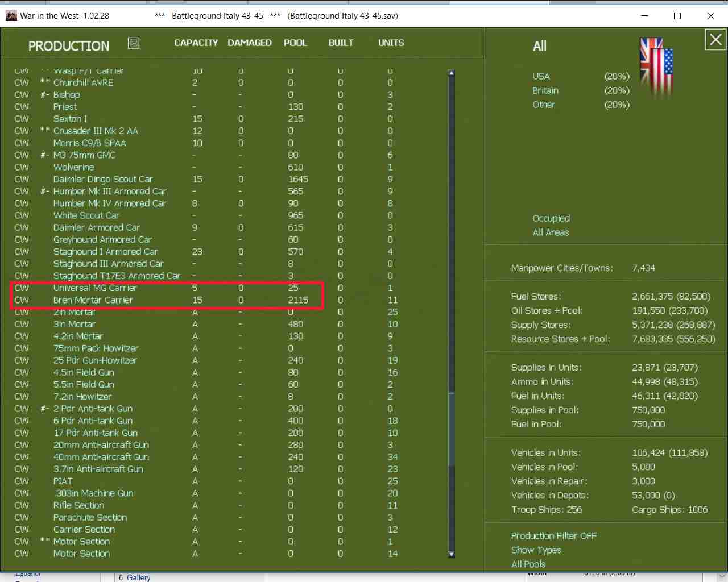Close the production screen with the X
The image size is (728, 582).
tap(715, 40)
